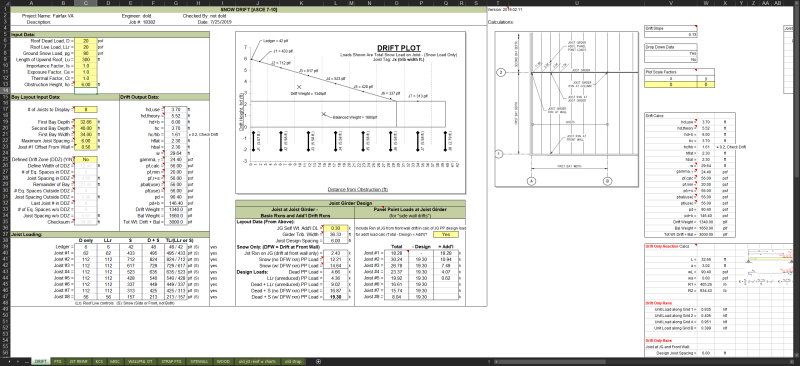Click the 'Plot Scale Factors' label cell

coord(670,72)
